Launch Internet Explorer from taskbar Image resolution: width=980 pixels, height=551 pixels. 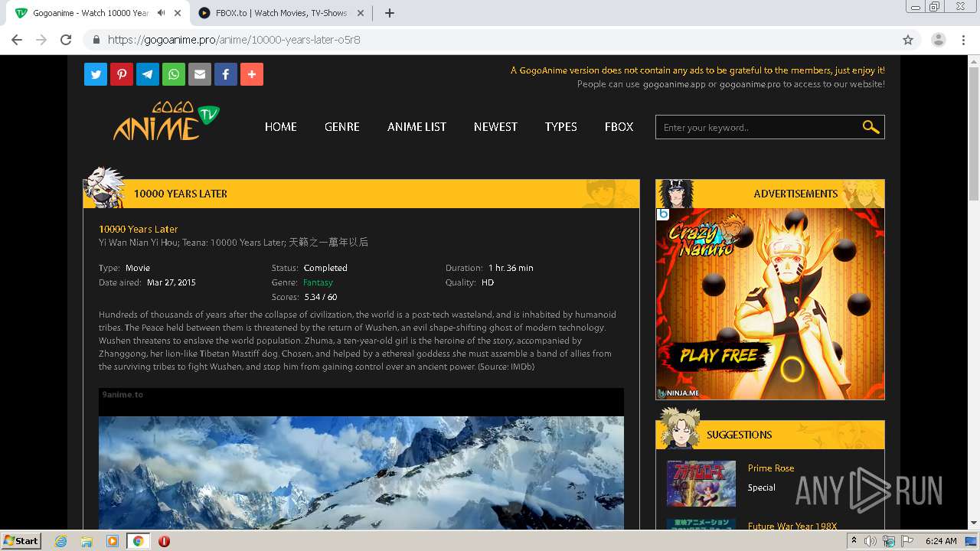[x=60, y=541]
